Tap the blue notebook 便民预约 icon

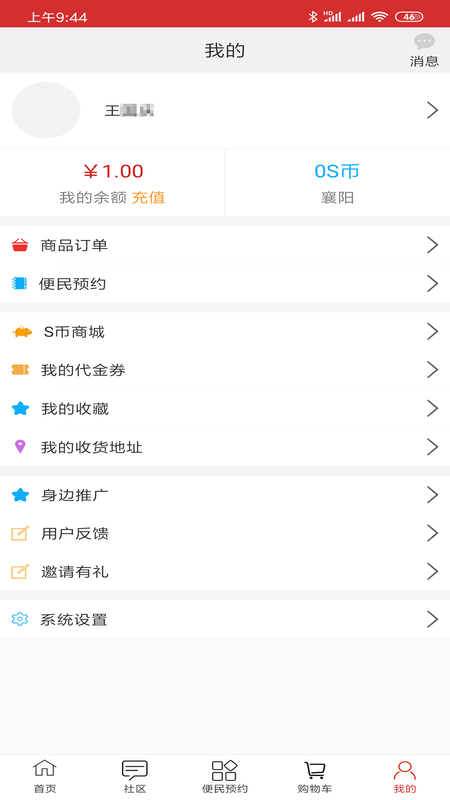19,283
